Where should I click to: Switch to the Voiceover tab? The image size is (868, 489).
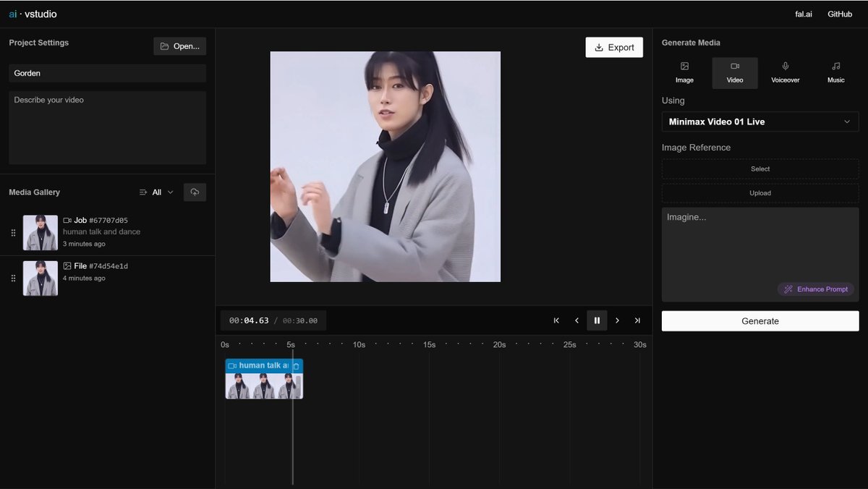point(785,73)
